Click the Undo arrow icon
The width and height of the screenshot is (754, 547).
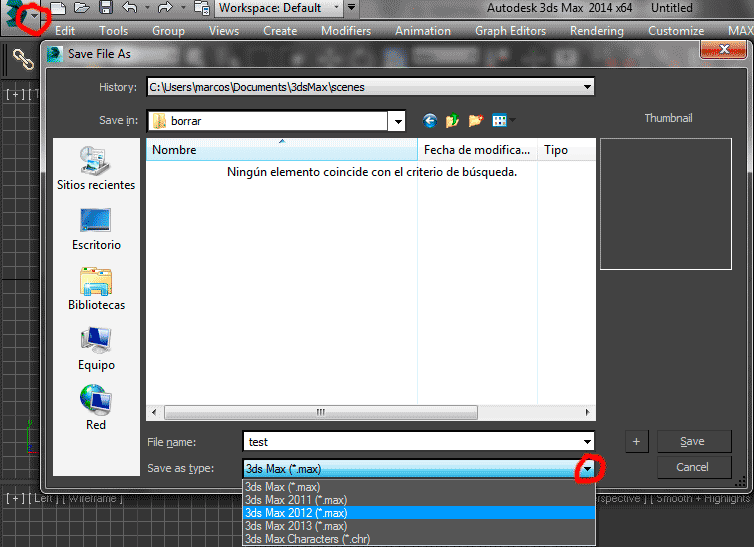click(x=130, y=7)
